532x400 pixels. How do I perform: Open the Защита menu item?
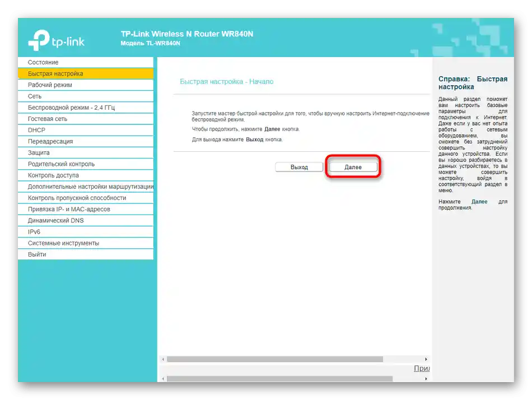point(86,153)
